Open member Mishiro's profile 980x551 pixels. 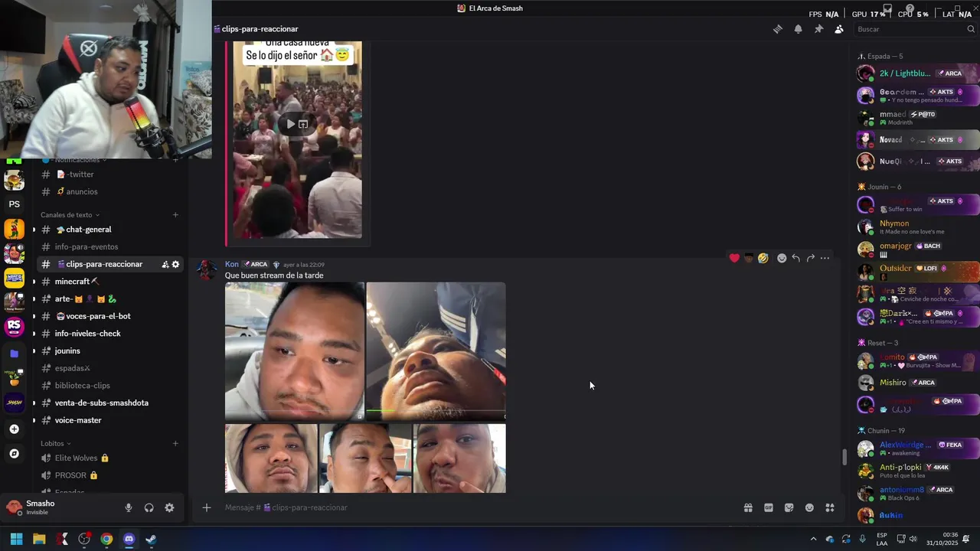point(917,383)
